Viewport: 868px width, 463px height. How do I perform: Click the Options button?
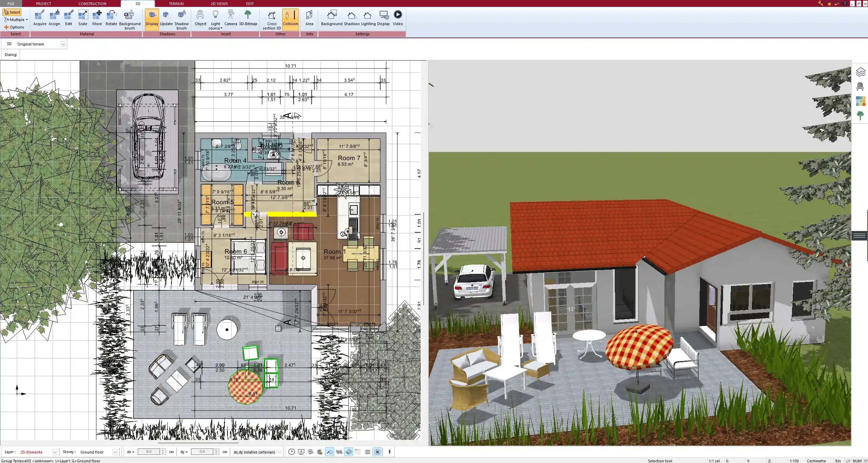coord(14,27)
